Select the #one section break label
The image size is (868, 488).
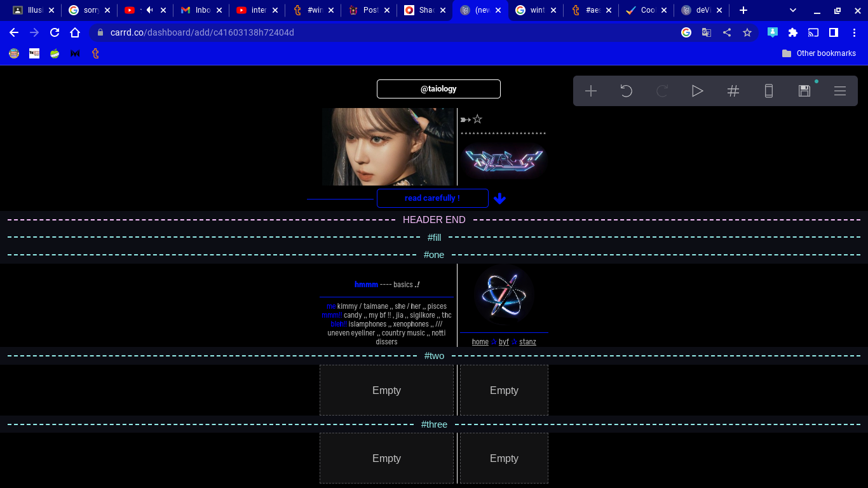coord(434,255)
